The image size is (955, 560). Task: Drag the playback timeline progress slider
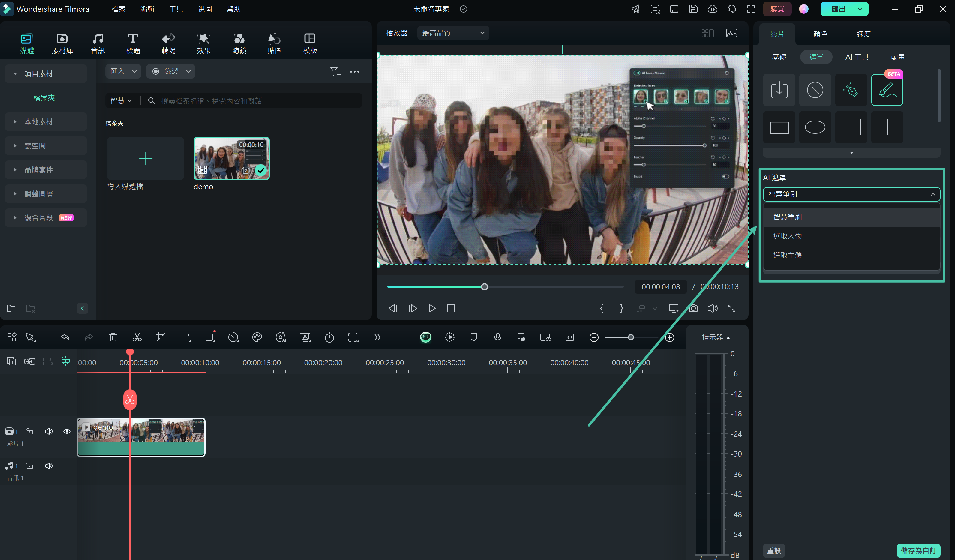point(485,287)
